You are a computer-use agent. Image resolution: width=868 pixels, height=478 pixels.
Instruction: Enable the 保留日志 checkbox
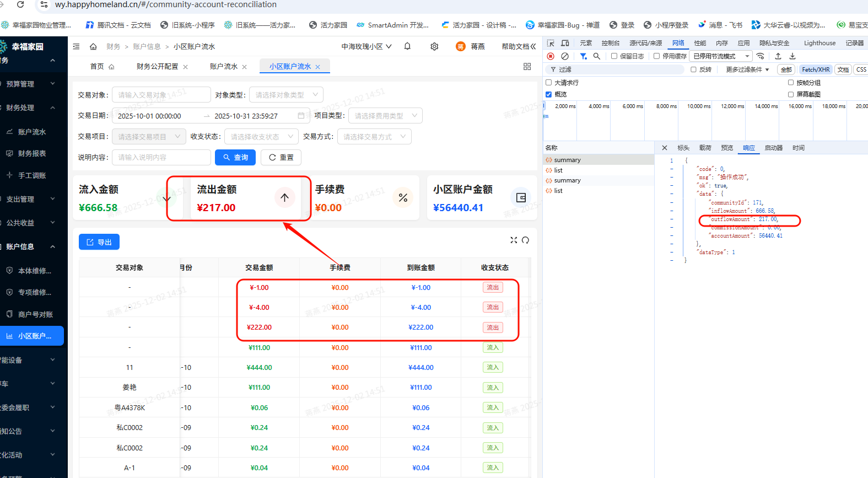[614, 56]
